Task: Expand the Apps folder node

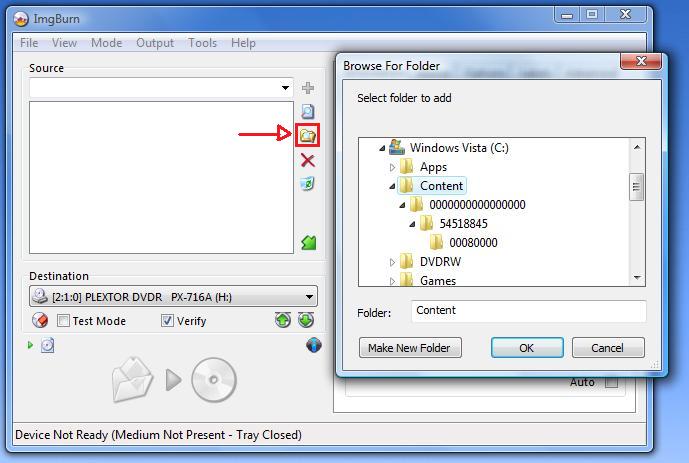Action: click(x=392, y=167)
